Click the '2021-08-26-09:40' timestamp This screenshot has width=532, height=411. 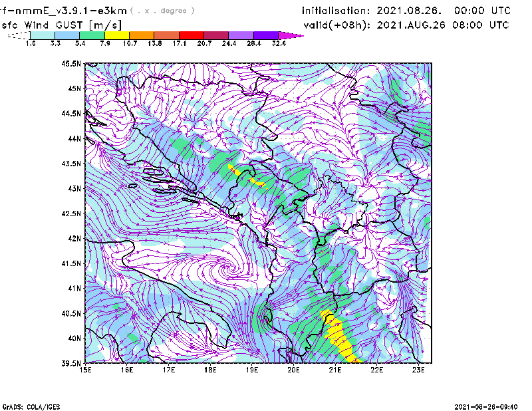click(486, 406)
